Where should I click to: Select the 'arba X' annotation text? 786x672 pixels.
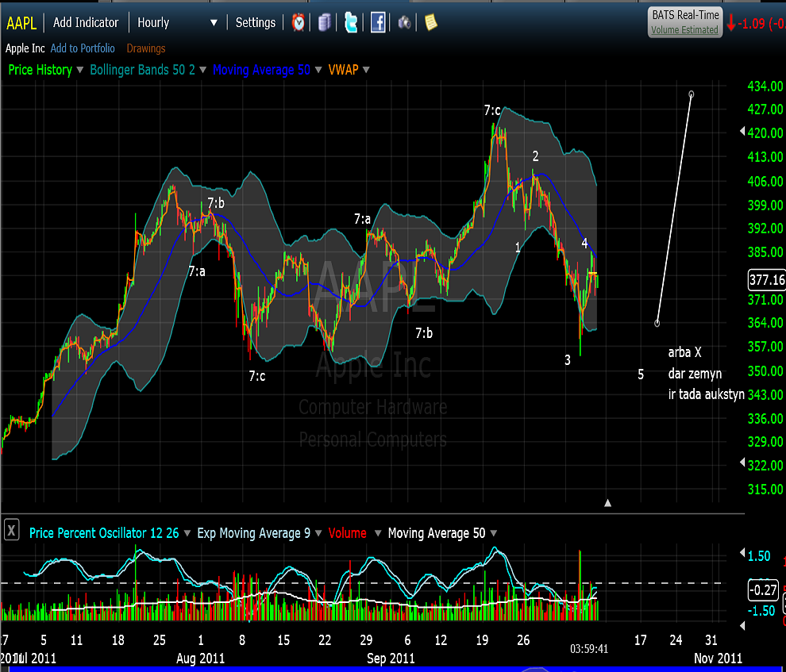pyautogui.click(x=684, y=352)
